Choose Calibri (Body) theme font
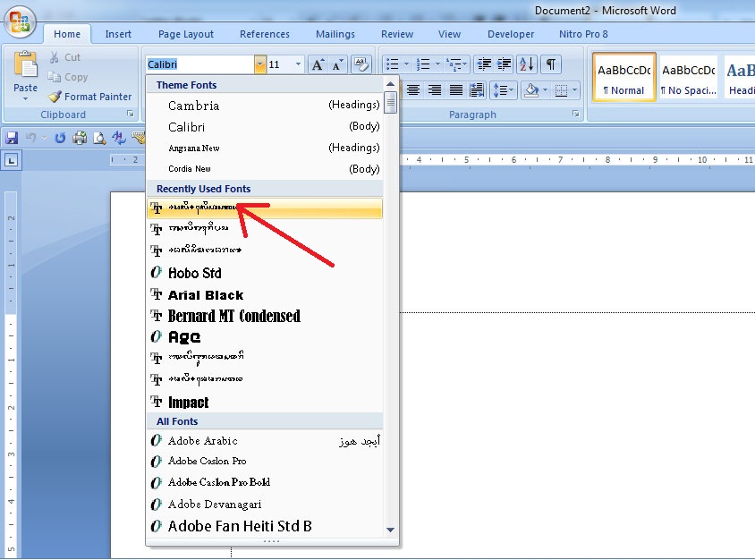 [x=265, y=127]
